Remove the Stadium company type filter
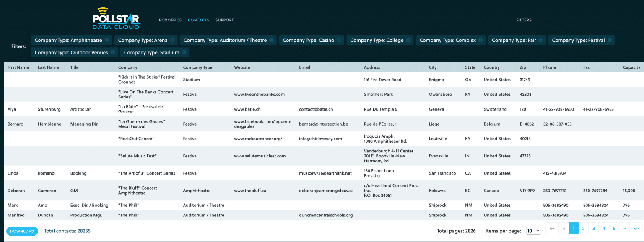The height and width of the screenshot is (242, 644). click(x=184, y=52)
